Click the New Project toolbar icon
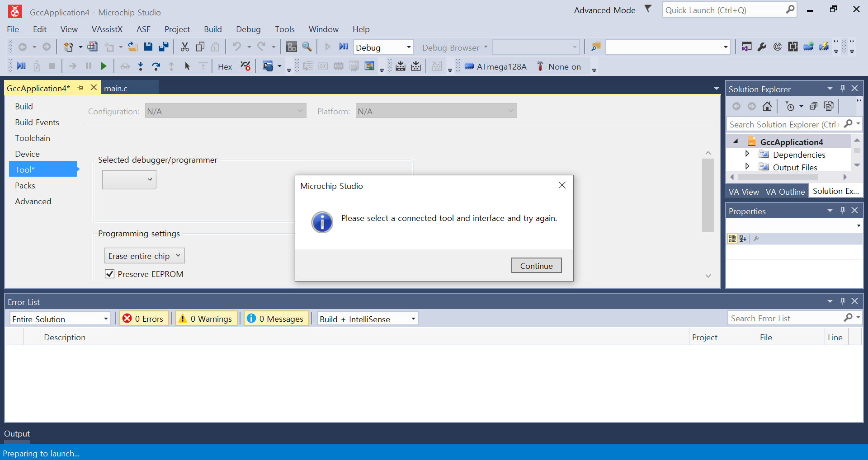The width and height of the screenshot is (868, 460). 68,47
